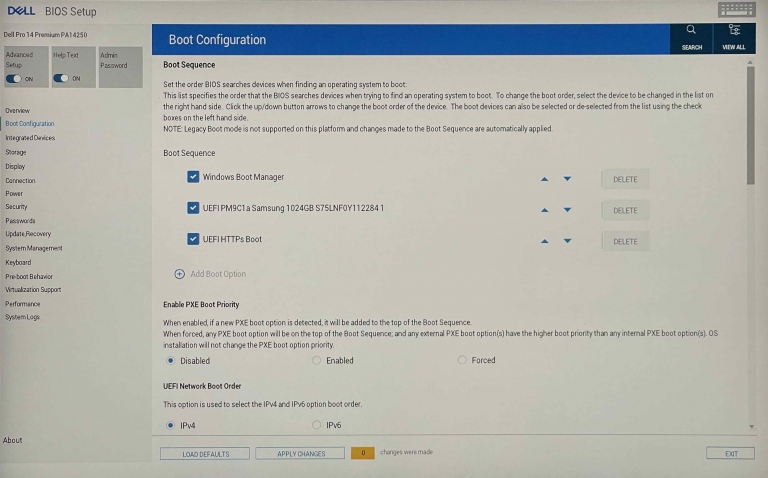Move Windows Boot Manager up
768x478 pixels.
point(544,179)
